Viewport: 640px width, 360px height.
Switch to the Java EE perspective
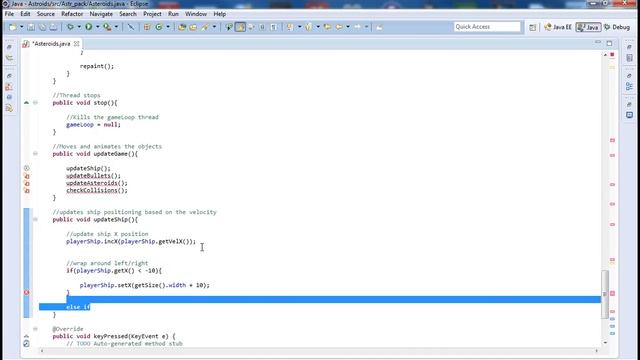point(558,27)
